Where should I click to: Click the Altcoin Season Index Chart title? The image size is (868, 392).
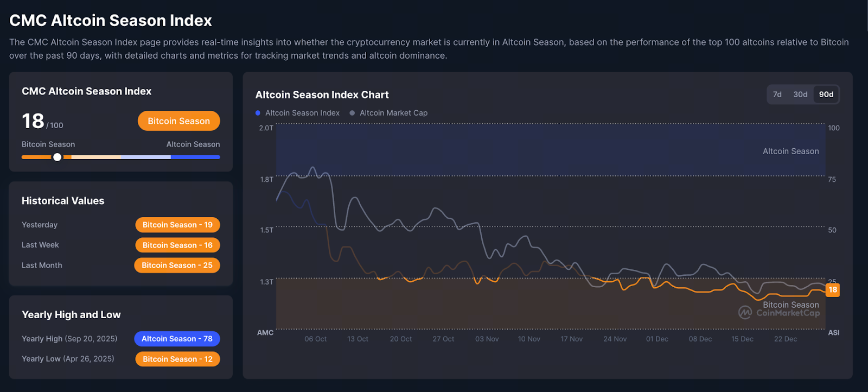tap(322, 95)
